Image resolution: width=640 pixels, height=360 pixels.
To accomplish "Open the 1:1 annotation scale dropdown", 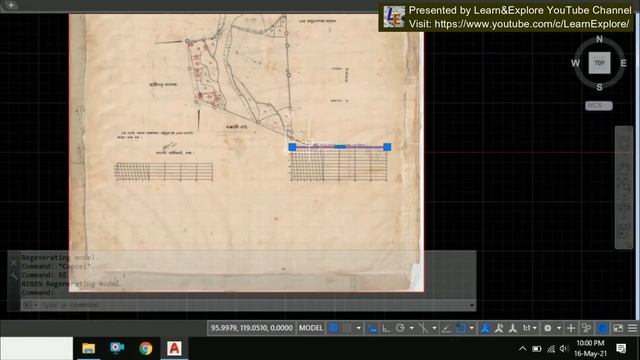I will point(530,328).
